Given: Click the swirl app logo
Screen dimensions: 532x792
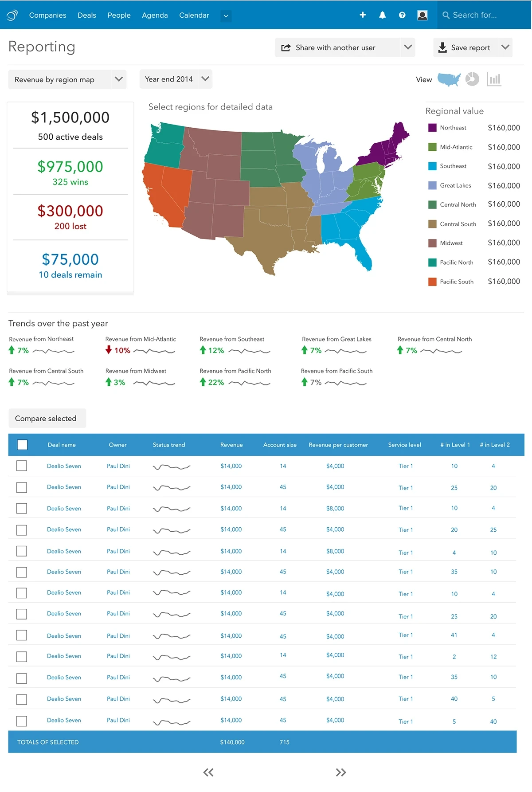Looking at the screenshot, I should (12, 15).
